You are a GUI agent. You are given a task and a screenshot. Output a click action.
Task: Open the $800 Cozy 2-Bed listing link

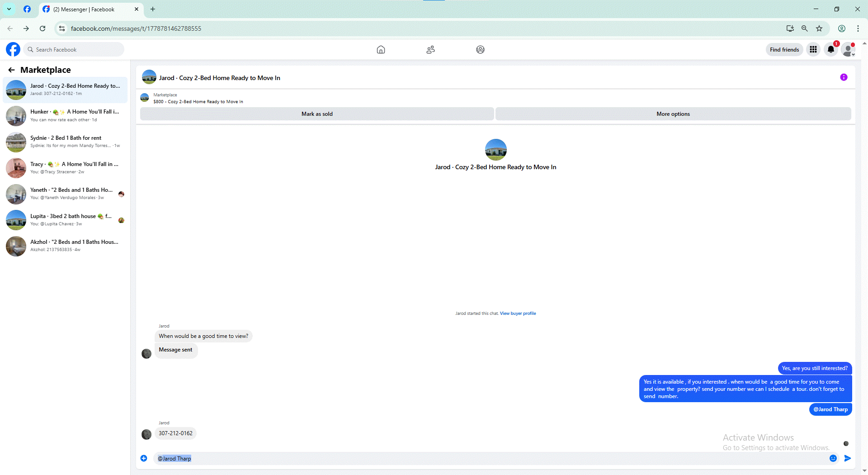tap(198, 102)
